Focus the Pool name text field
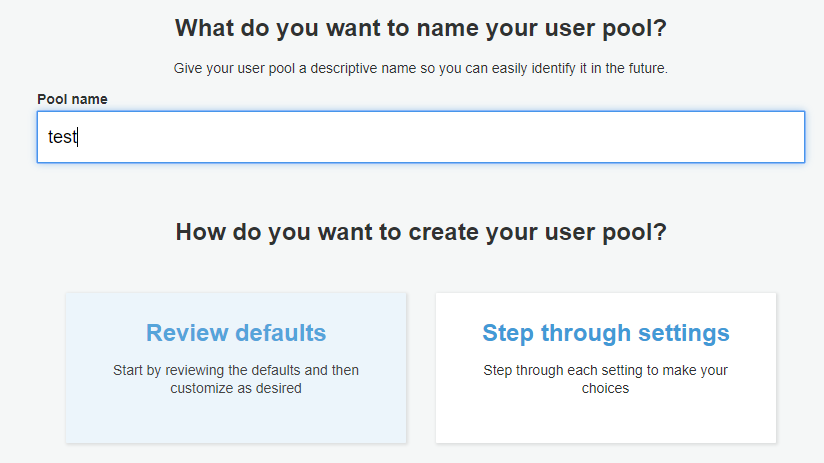This screenshot has width=824, height=463. pyautogui.click(x=420, y=137)
